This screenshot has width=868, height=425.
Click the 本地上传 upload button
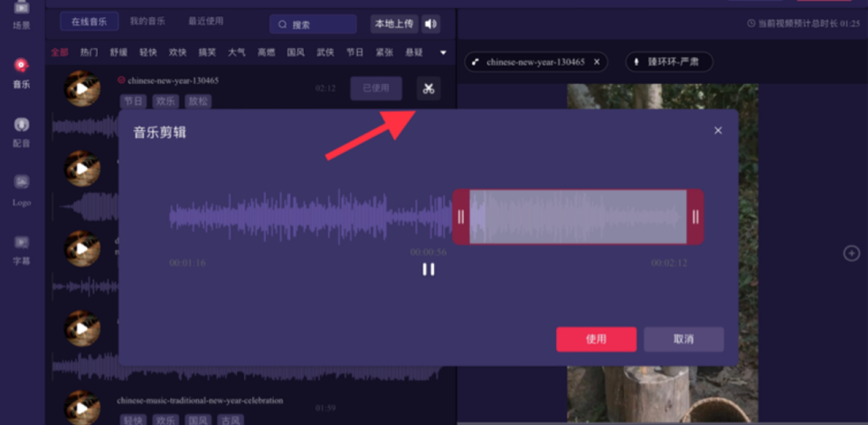click(394, 24)
